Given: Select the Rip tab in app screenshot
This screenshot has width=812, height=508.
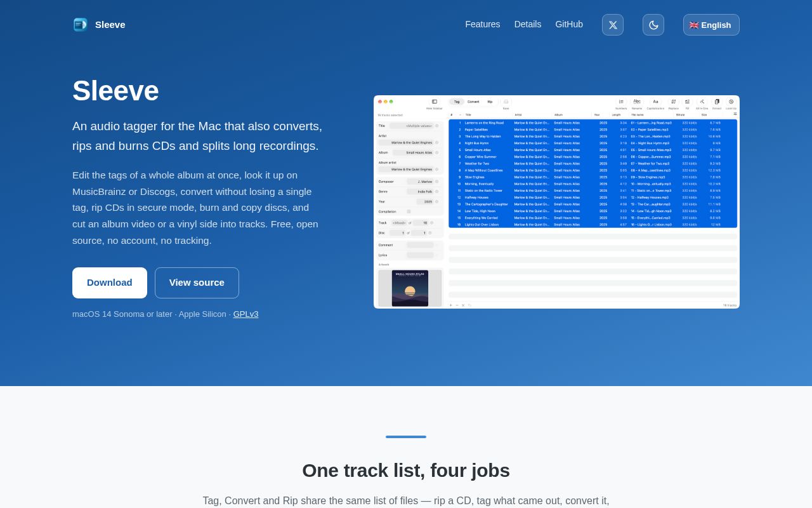Looking at the screenshot, I should pos(490,102).
